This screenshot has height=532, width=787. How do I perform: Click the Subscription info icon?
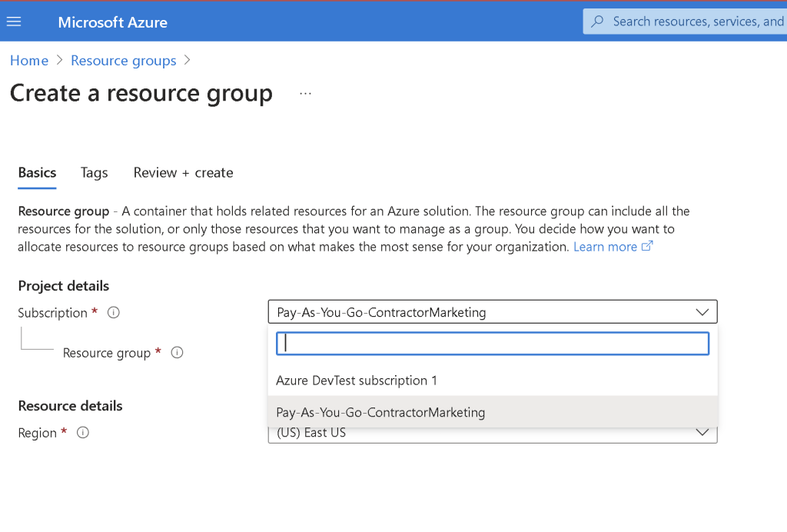click(x=114, y=313)
